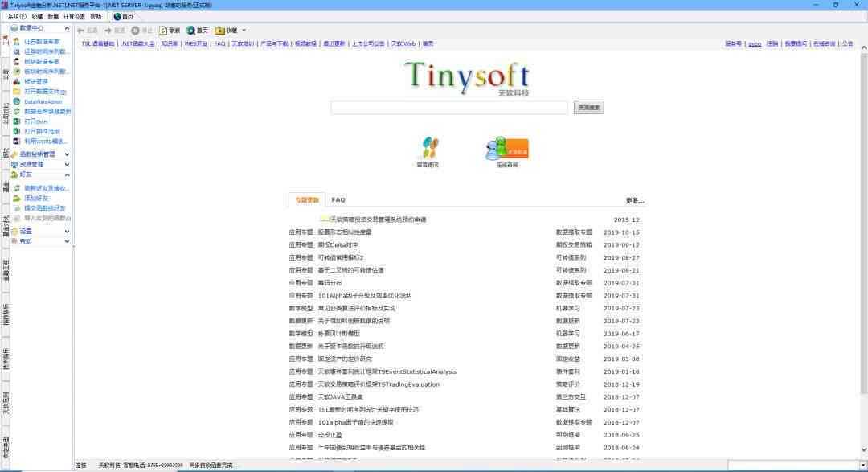Click the 打开Excel icon in sidebar

click(x=17, y=121)
